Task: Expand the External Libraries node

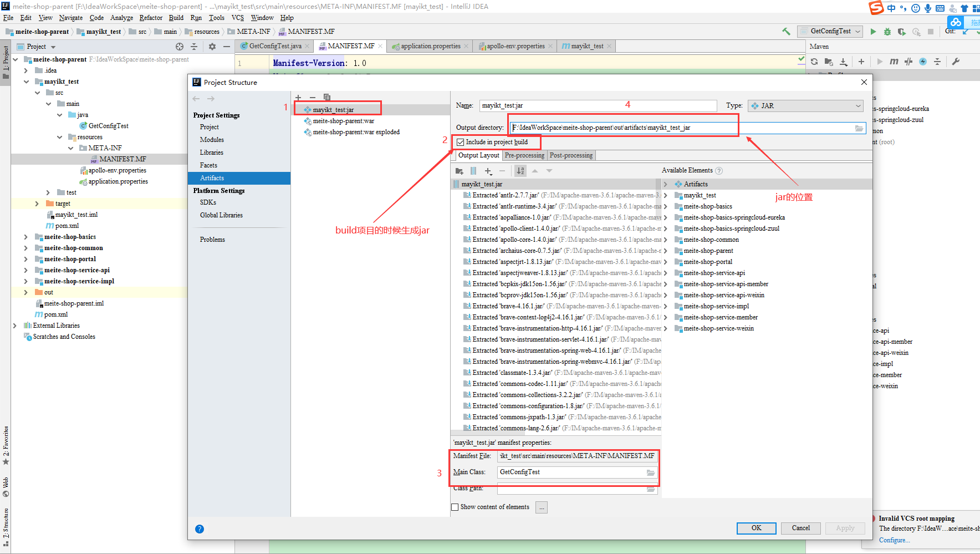Action: (x=14, y=326)
